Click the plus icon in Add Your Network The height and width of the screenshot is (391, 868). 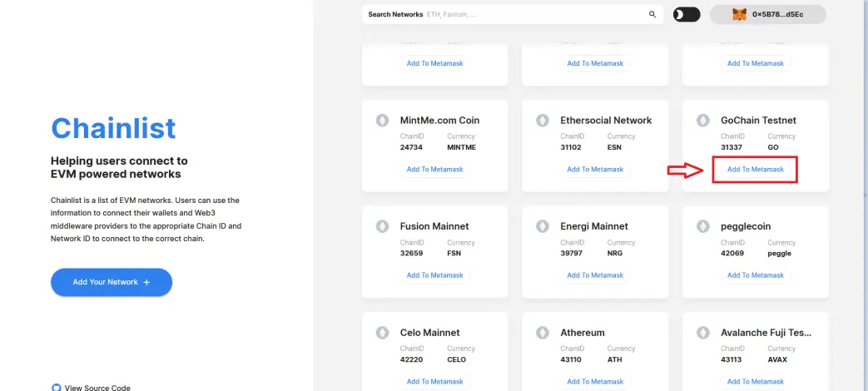coord(146,282)
